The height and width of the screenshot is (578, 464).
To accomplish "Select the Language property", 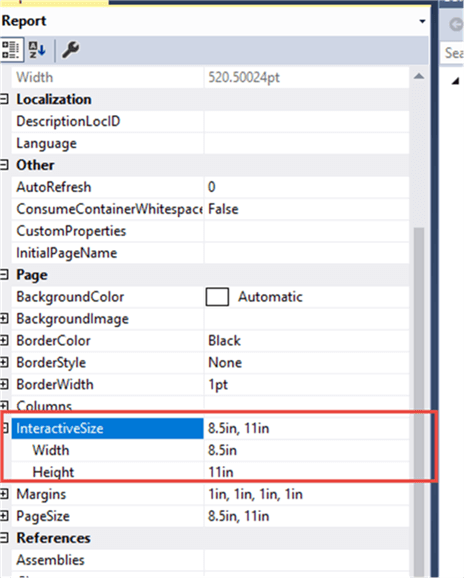I will tap(107, 143).
